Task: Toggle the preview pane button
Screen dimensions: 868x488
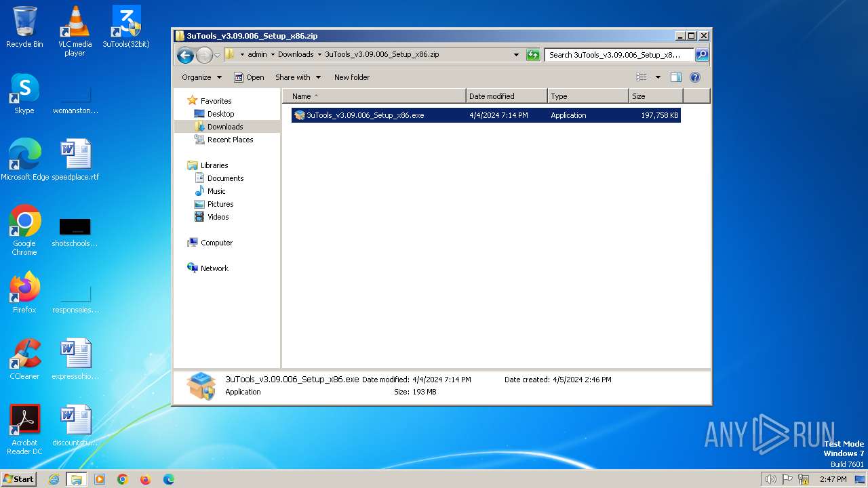Action: (x=675, y=77)
